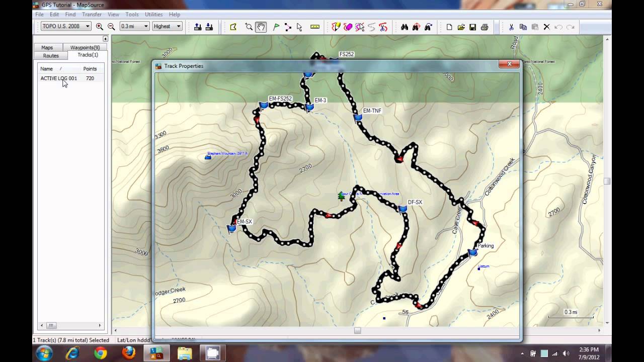This screenshot has width=644, height=362.
Task: Open the Utilities menu
Action: 153,15
